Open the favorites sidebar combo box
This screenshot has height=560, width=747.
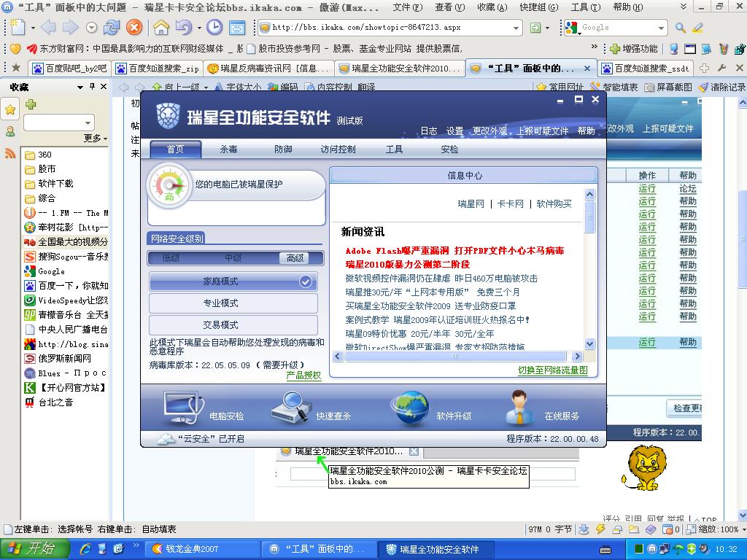click(59, 122)
